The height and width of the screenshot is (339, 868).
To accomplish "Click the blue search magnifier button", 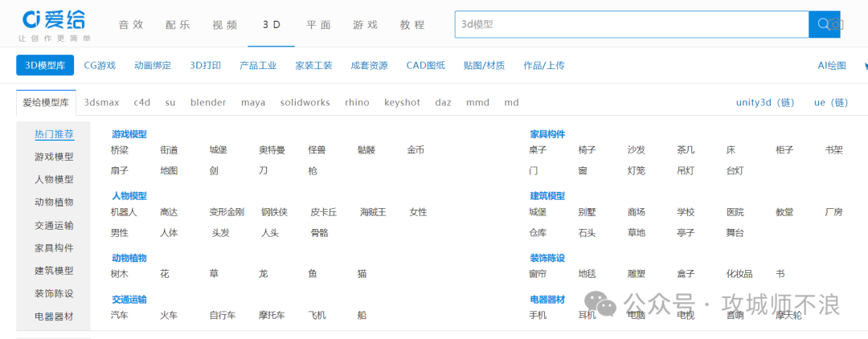I will click(823, 24).
